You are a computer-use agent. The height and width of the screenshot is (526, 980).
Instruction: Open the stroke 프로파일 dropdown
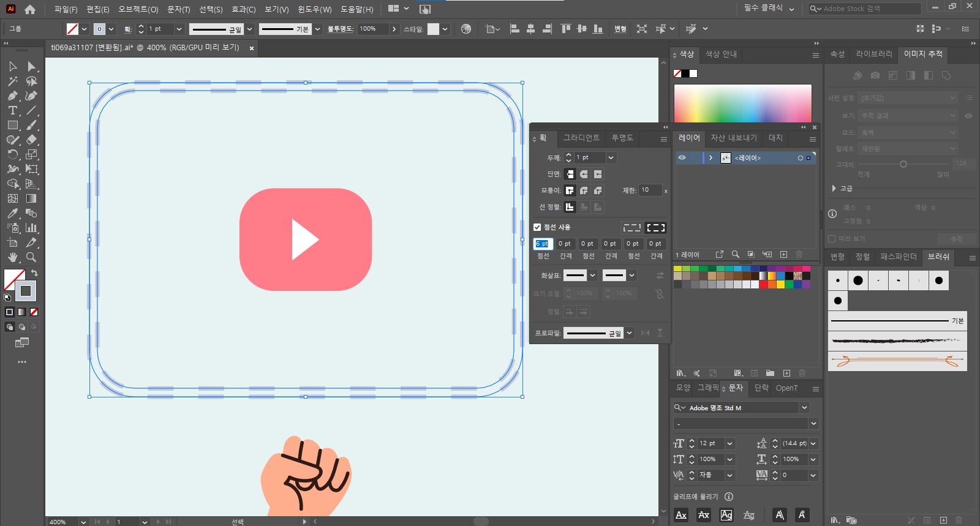click(x=629, y=333)
